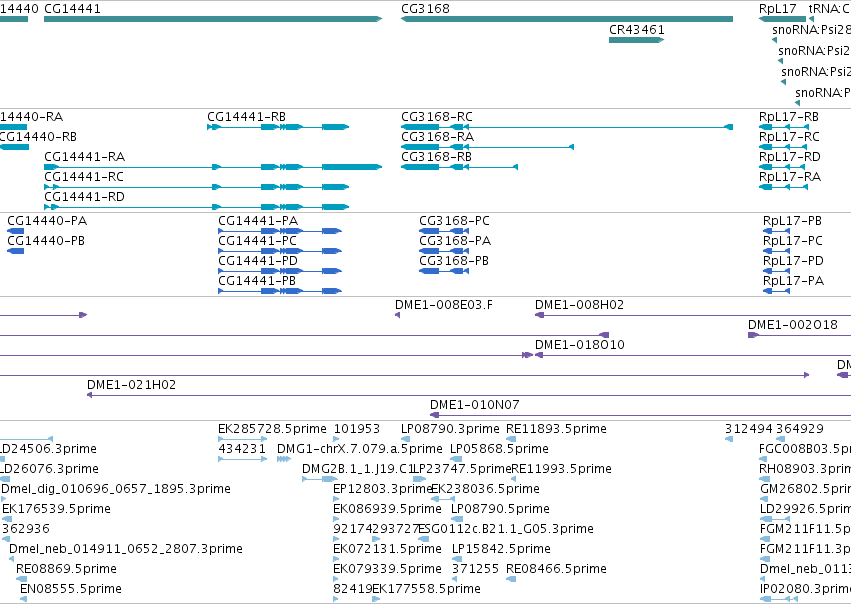
Task: Select protein CG14440-PA
Action: 15,231
